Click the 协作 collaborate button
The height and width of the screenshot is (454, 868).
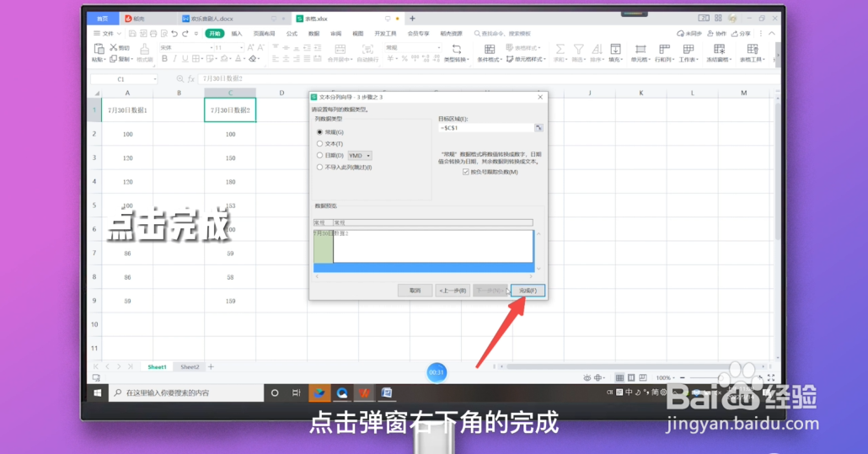pos(717,34)
